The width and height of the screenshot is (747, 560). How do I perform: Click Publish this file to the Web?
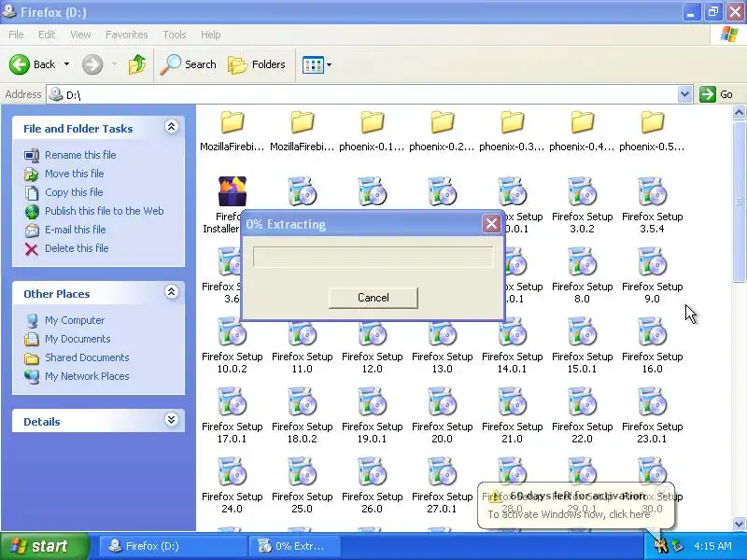tap(105, 211)
